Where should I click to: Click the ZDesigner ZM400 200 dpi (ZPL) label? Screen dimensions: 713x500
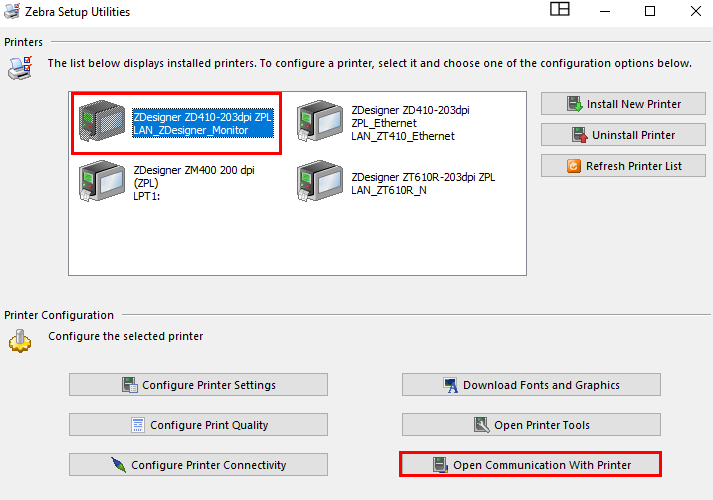pyautogui.click(x=194, y=176)
